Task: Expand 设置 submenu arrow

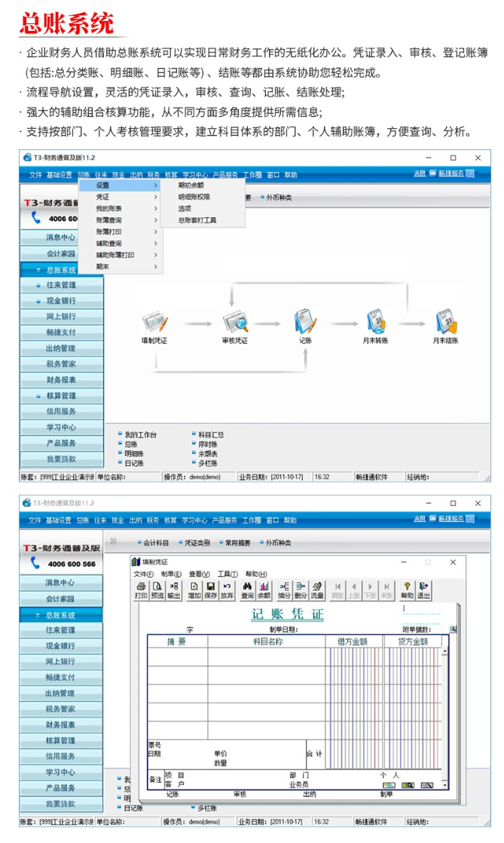Action: (156, 185)
